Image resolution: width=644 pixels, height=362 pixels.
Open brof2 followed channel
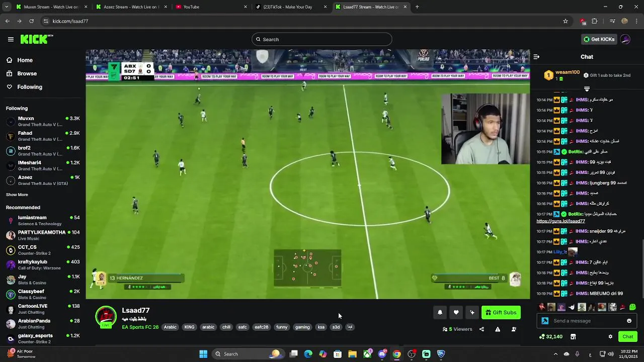(x=43, y=151)
